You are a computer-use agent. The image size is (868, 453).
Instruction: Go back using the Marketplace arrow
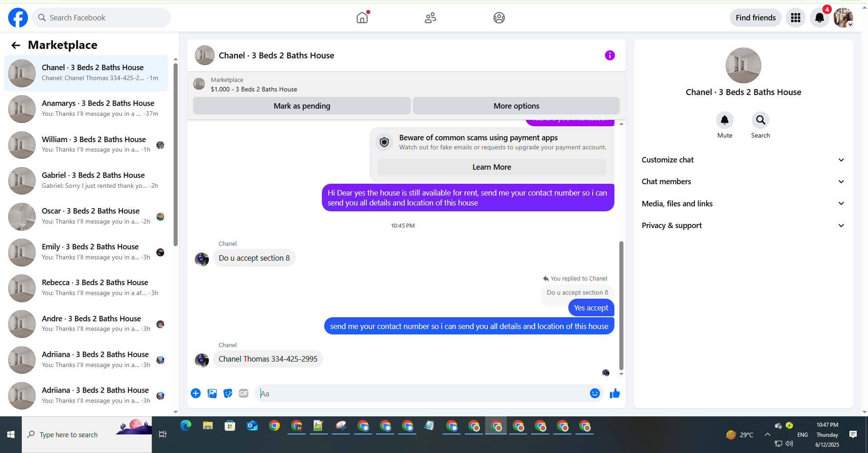tap(16, 45)
